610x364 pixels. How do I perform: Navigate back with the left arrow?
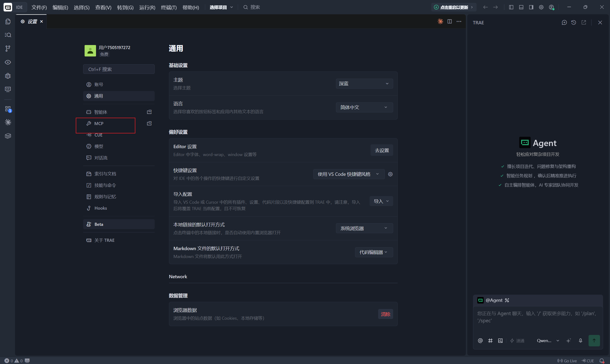[x=485, y=7]
